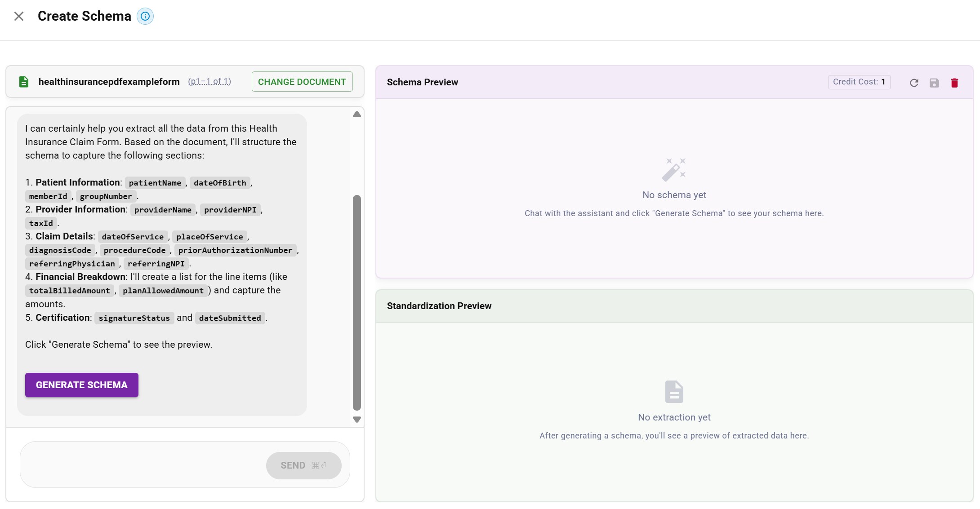Open the page range link (p1–1 of 1)
The image size is (980, 509).
click(209, 81)
